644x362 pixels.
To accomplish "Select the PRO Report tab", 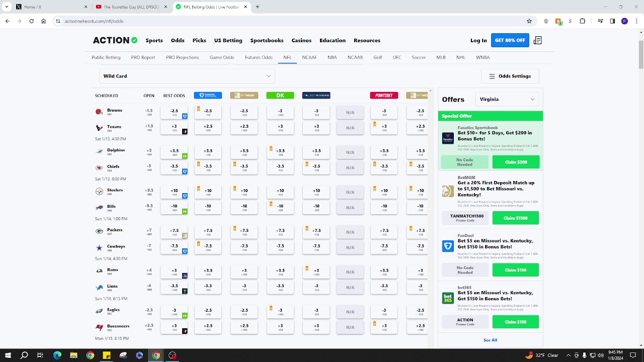I will pos(143,57).
